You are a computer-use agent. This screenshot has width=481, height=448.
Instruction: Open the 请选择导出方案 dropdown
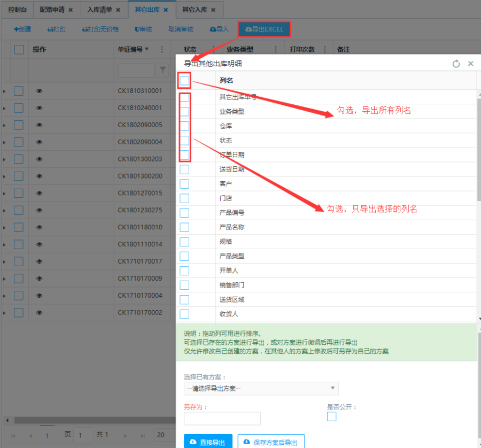click(261, 389)
